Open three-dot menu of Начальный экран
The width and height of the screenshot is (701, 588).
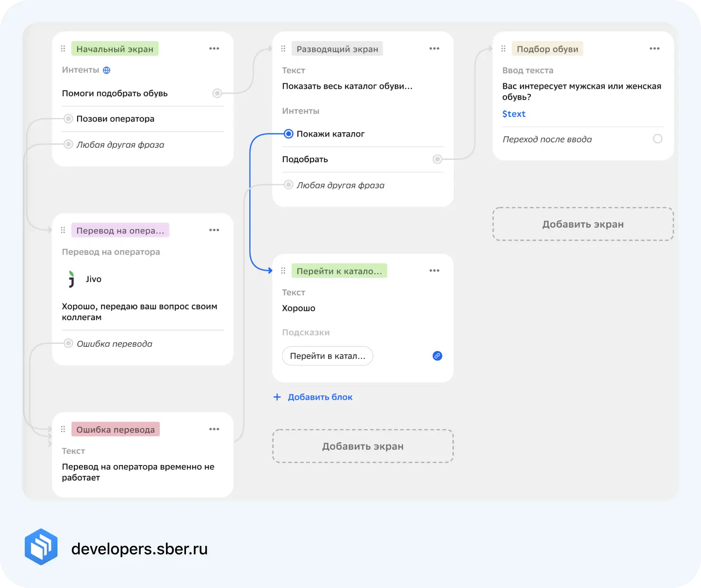[x=214, y=49]
